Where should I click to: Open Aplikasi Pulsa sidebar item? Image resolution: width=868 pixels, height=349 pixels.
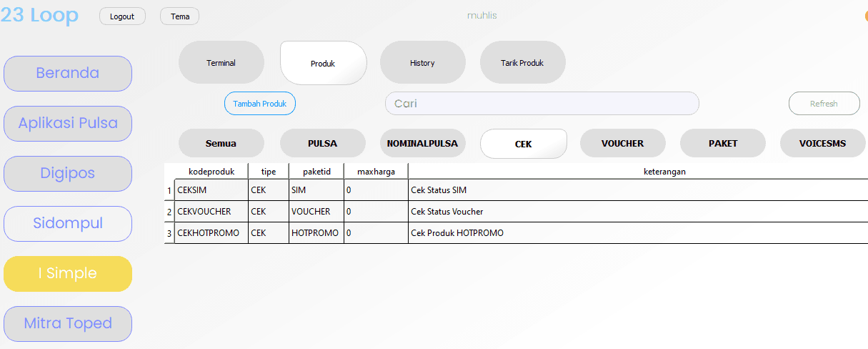(68, 124)
